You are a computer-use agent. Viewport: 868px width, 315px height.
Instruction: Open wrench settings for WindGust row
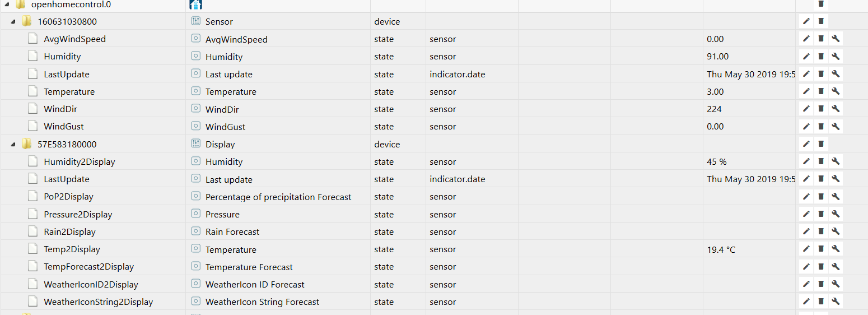click(836, 126)
